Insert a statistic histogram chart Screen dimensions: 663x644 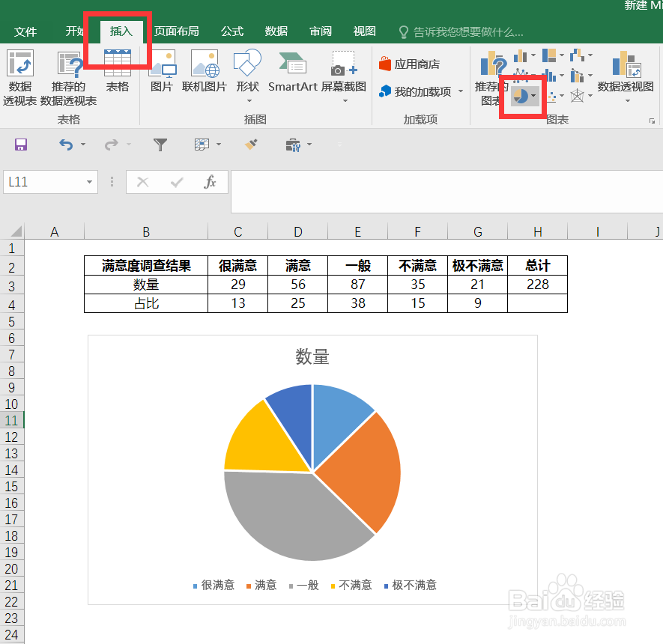pos(553,76)
